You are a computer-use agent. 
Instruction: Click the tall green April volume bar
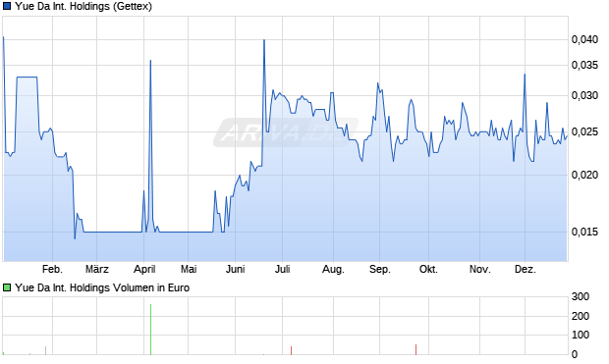[150, 330]
